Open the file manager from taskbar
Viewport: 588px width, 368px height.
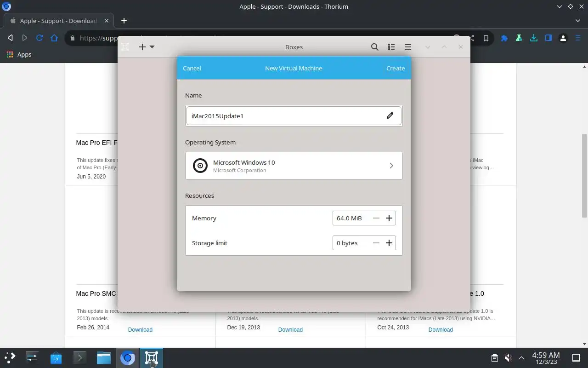pos(104,357)
